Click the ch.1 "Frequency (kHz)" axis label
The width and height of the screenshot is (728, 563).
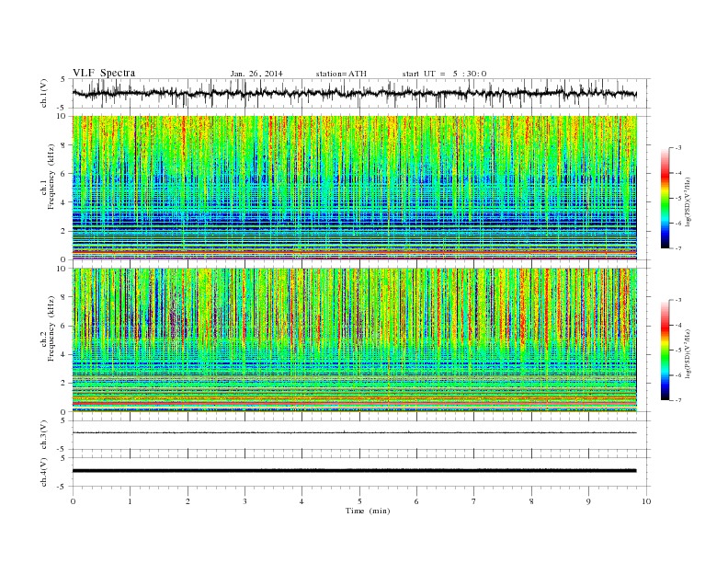(x=51, y=176)
